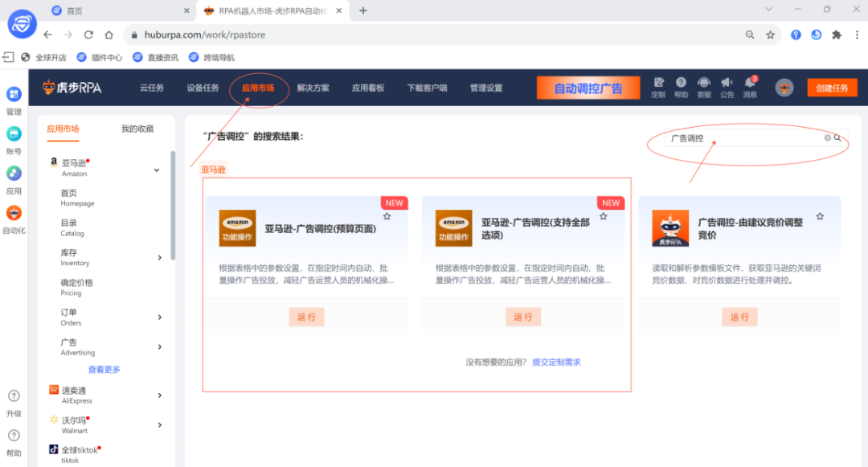Favorite 亚马逊-广告调控(预算页面) star
This screenshot has width=868, height=467.
pos(387,216)
